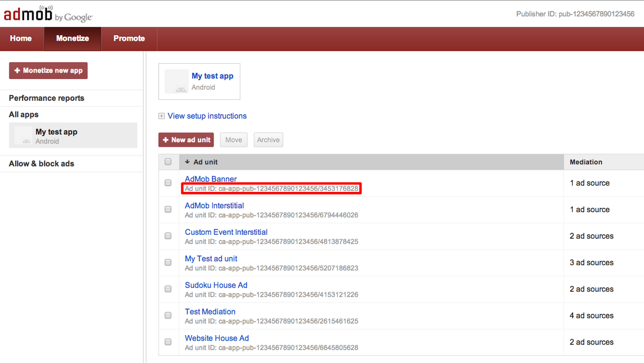Viewport: 644px width, 363px height.
Task: Check the Website House Ad row checkbox
Action: point(168,342)
